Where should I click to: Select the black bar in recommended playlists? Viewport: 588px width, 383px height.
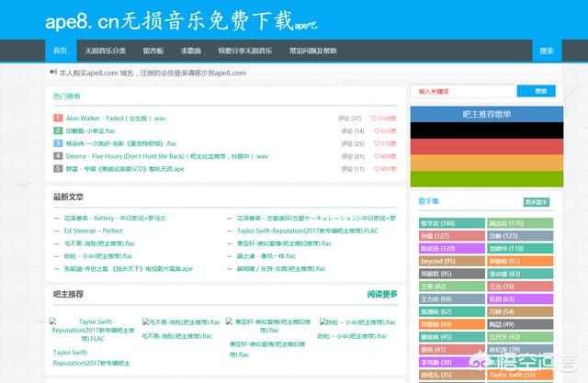coord(486,131)
